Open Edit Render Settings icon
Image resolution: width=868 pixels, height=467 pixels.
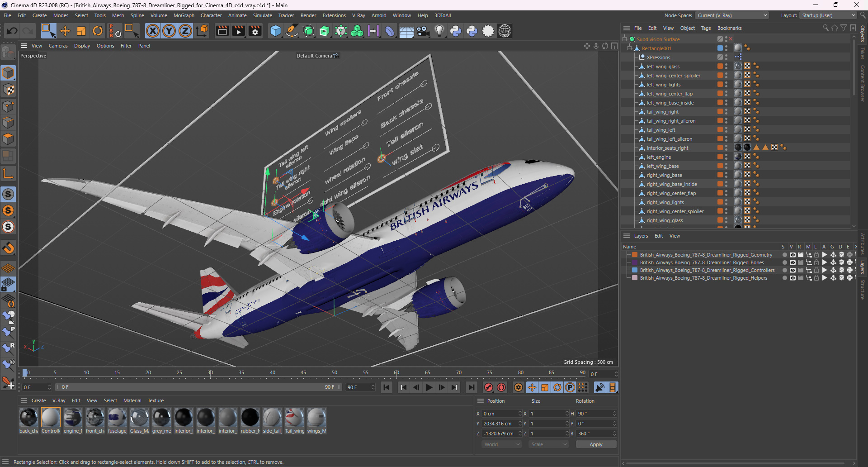255,31
